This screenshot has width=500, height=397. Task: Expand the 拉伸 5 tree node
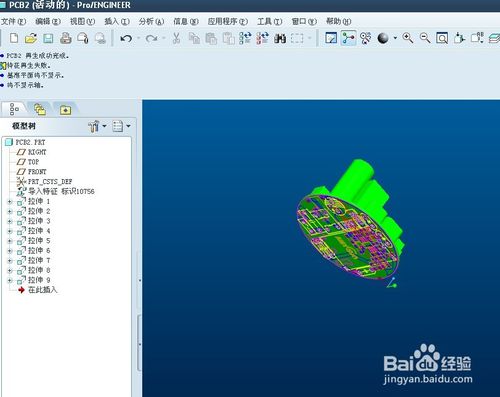coord(9,241)
